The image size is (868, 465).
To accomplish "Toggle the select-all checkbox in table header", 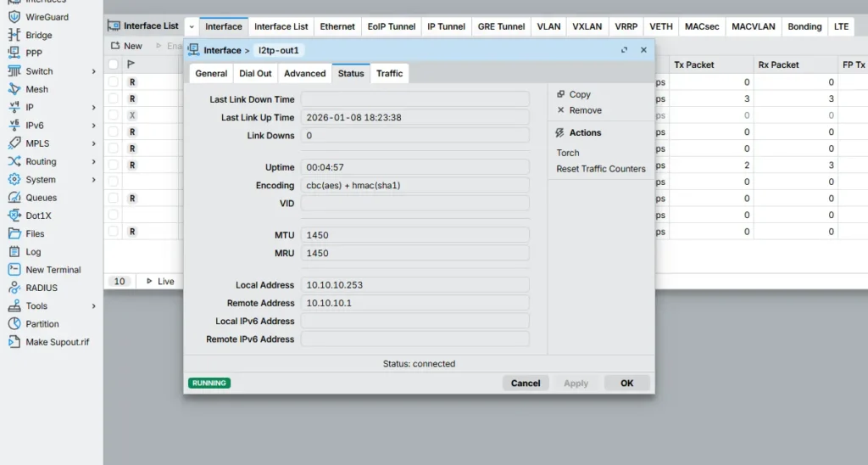I will pyautogui.click(x=114, y=64).
